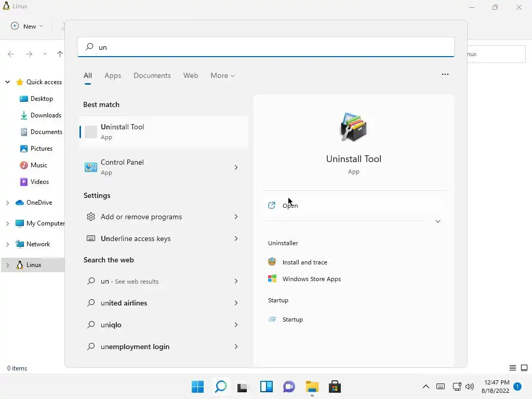
Task: Select Pictures in navigation pane
Action: [x=36, y=149]
